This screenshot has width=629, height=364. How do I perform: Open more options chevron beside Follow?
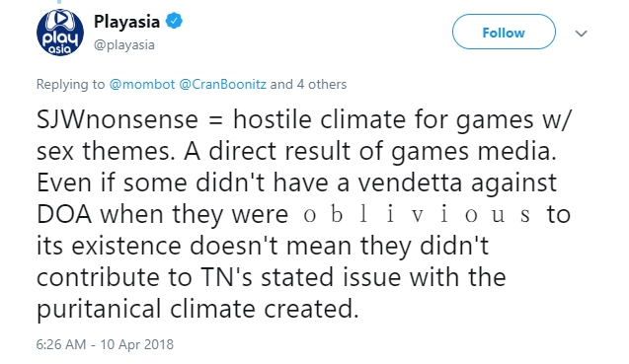pos(581,34)
